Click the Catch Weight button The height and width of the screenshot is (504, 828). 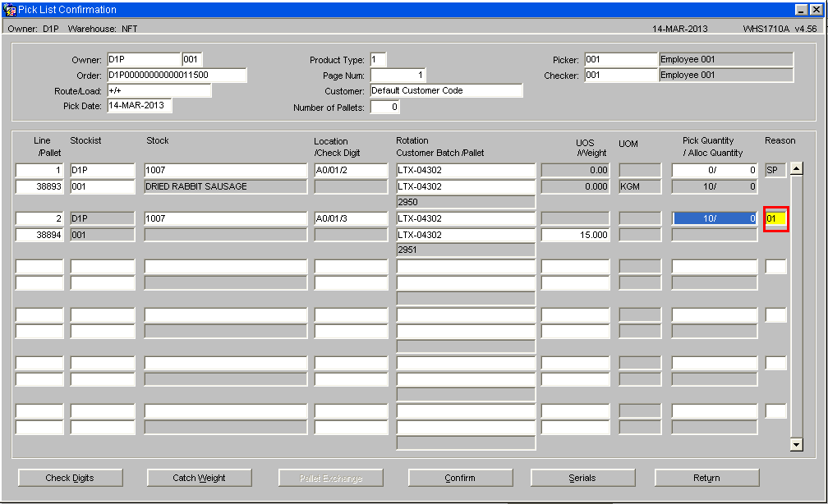[199, 478]
